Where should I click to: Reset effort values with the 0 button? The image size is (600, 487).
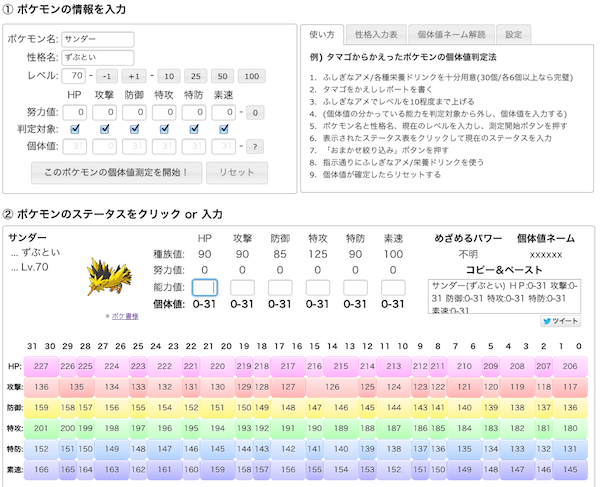tap(255, 112)
